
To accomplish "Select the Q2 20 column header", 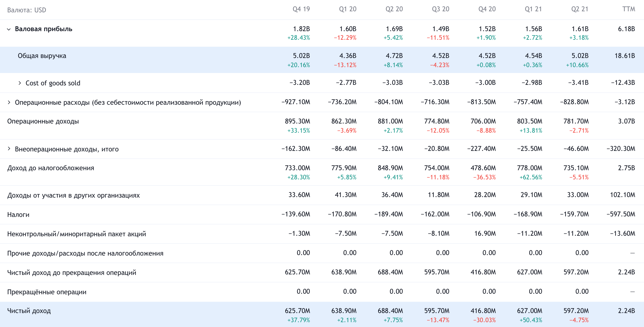I will (x=394, y=9).
